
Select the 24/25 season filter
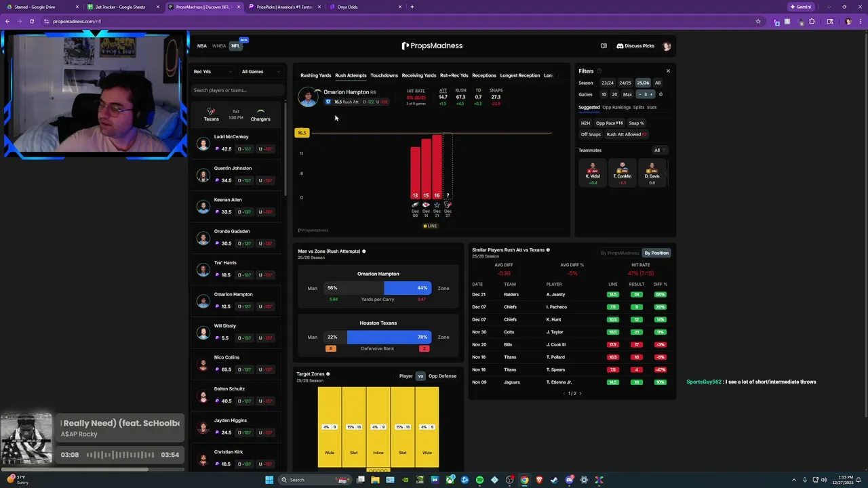coord(625,83)
